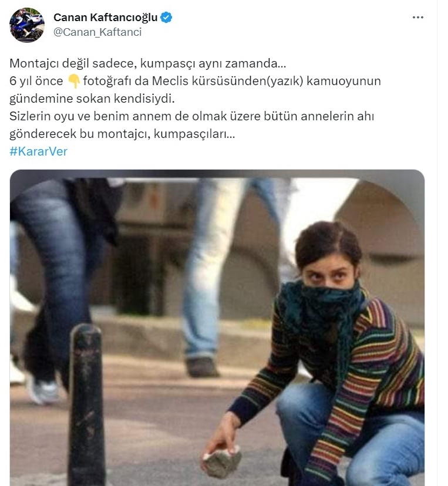Click the rock in the woman's hand
This screenshot has width=448, height=486.
(222, 461)
